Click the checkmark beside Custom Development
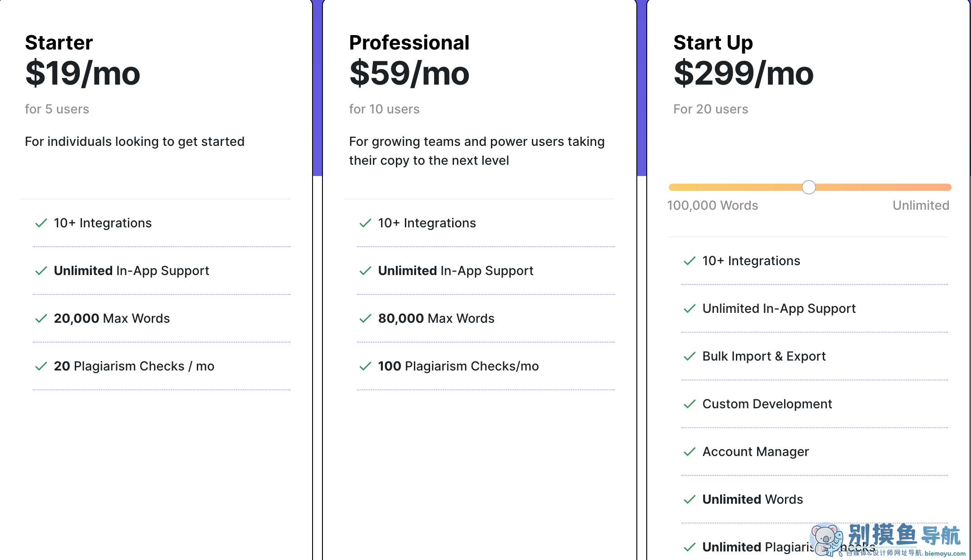This screenshot has width=971, height=560. coord(690,404)
